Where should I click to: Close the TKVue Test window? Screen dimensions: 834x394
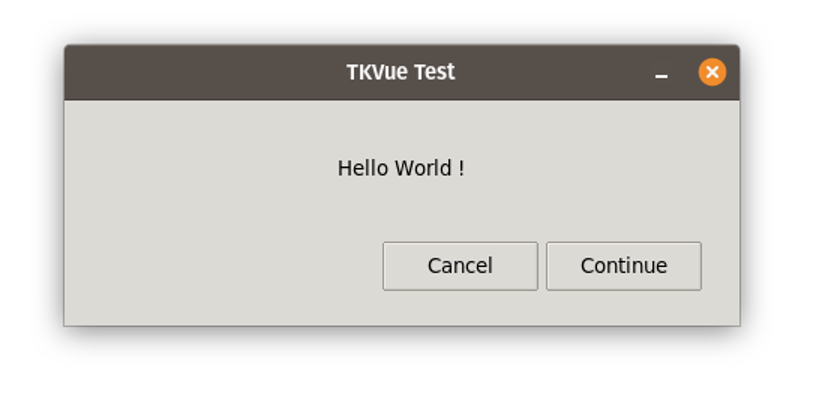point(712,72)
